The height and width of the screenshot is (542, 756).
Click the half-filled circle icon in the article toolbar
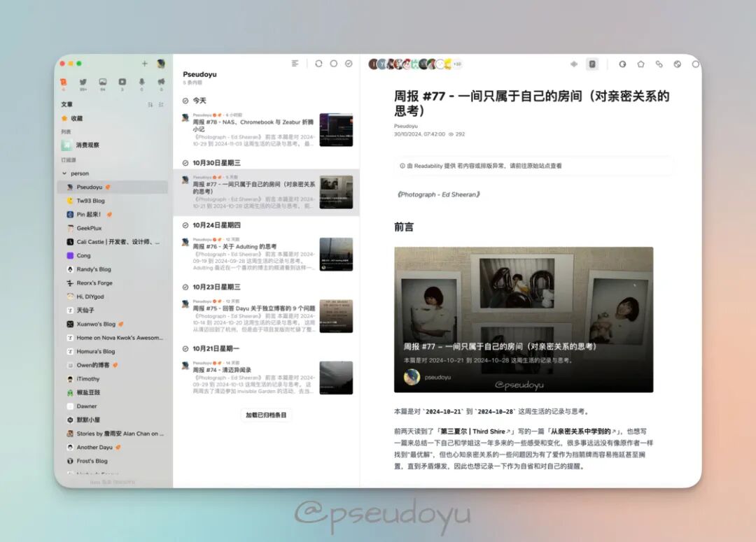point(622,64)
